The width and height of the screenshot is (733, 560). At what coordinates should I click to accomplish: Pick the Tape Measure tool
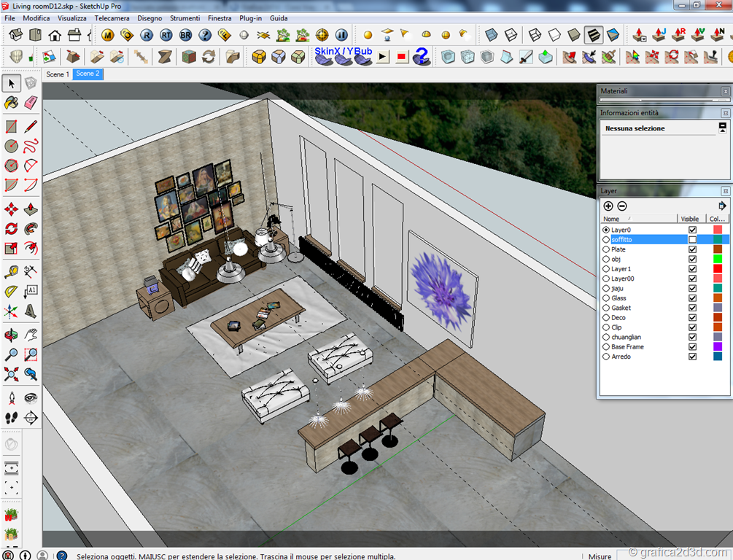[11, 271]
